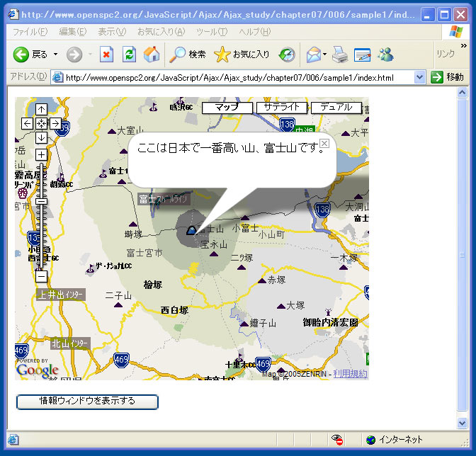Click the 富士宮市 map label
Viewport: 476px width, 456px height.
click(x=144, y=253)
